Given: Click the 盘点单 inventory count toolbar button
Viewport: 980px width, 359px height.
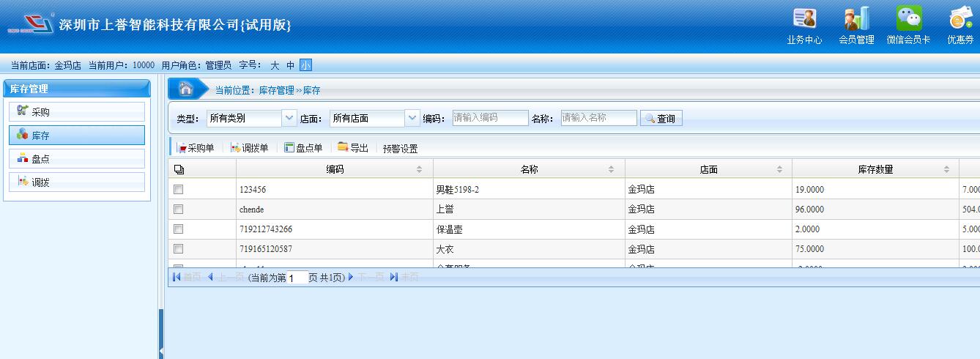Looking at the screenshot, I should tap(303, 148).
